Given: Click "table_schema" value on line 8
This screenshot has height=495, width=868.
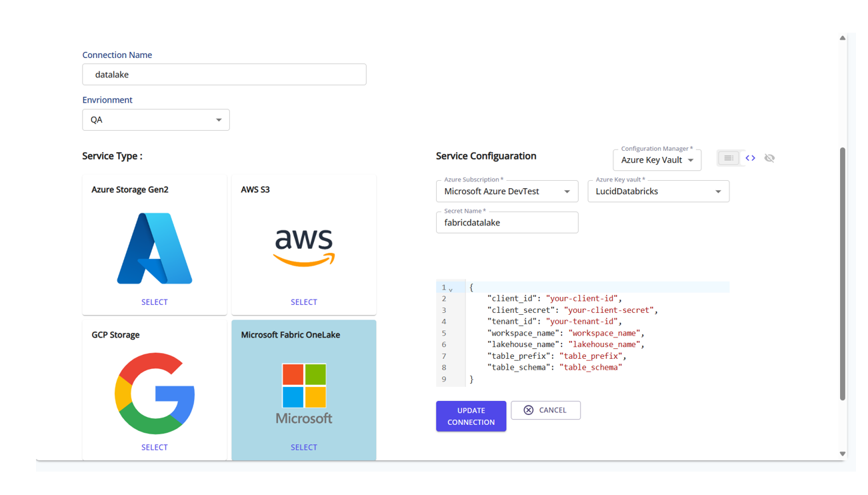Looking at the screenshot, I should click(x=591, y=368).
